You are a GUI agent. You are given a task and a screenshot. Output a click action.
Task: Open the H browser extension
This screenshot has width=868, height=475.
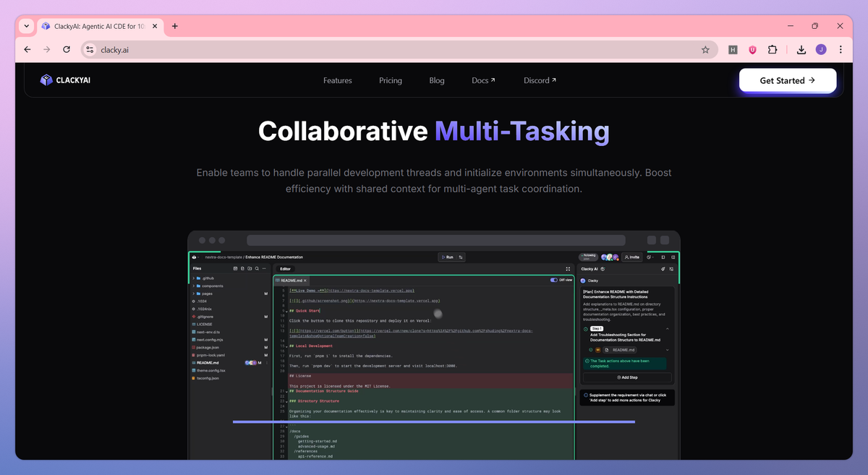(x=733, y=50)
